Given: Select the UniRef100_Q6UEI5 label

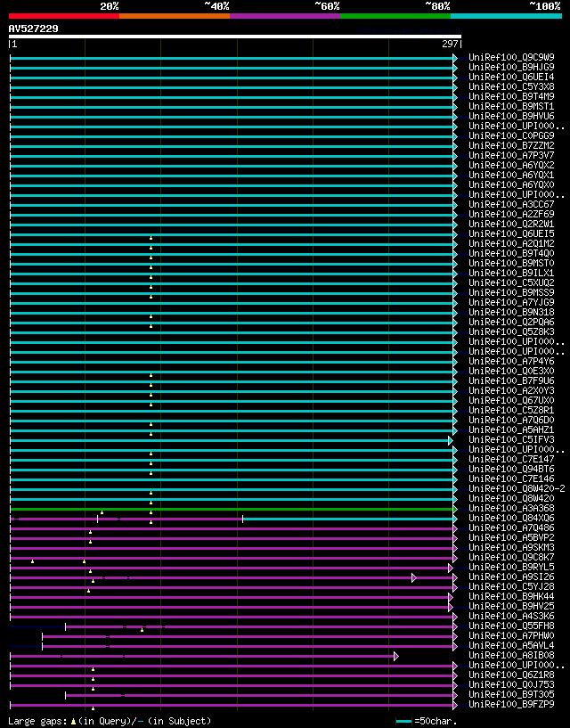Looking at the screenshot, I should pos(511,234).
